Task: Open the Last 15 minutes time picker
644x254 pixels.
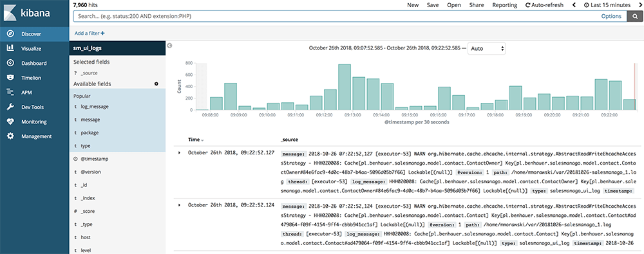Action: pos(607,5)
